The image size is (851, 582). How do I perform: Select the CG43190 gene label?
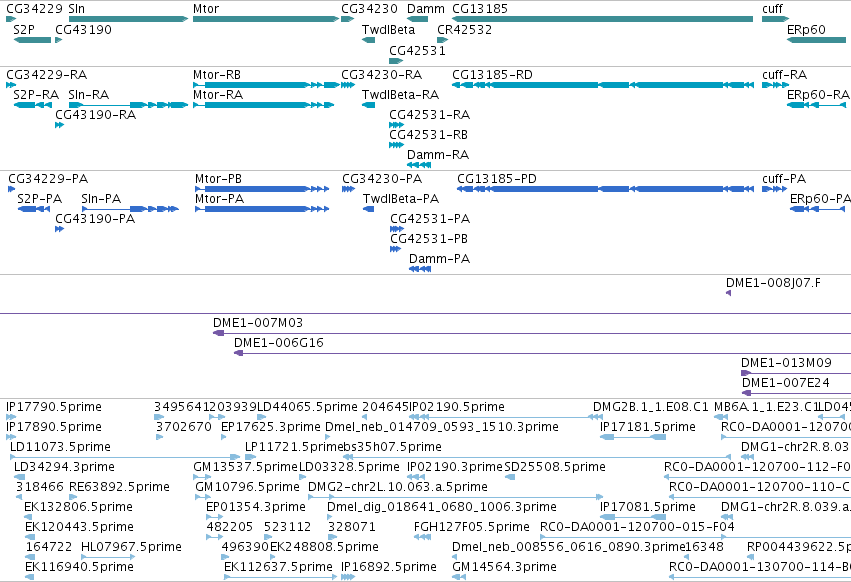click(84, 29)
